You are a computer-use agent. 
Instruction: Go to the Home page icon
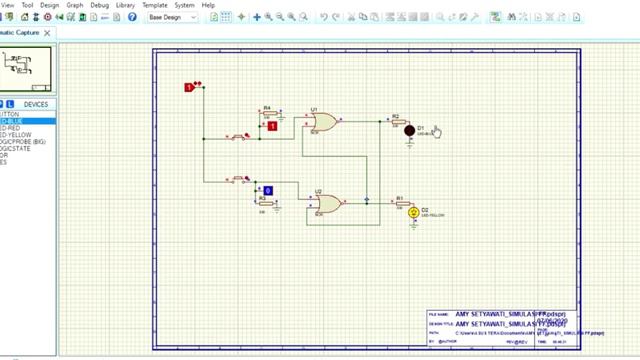point(24,17)
